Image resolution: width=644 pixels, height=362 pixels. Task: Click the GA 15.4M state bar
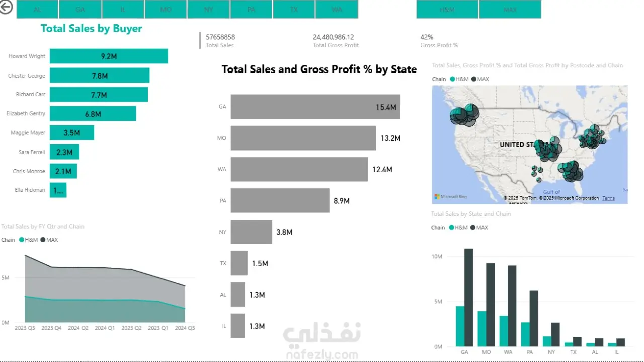(x=315, y=107)
